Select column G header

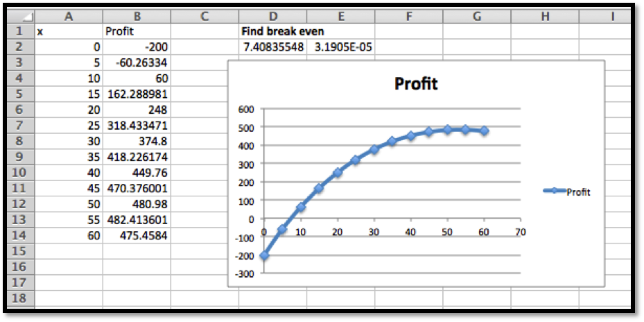[x=476, y=16]
